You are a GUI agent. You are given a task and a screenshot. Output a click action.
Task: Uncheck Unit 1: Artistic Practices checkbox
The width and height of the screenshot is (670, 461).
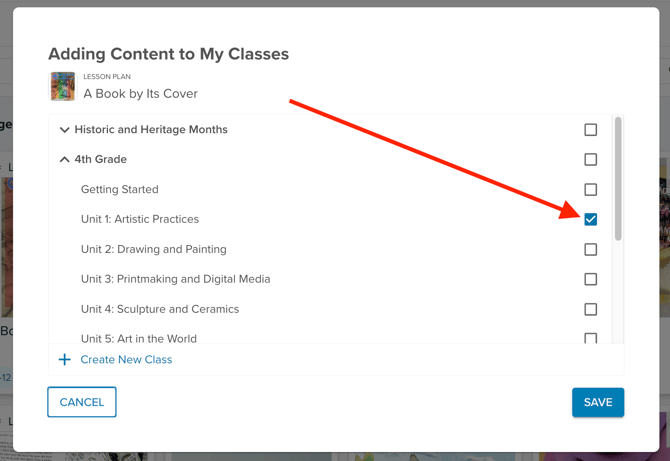click(x=591, y=219)
